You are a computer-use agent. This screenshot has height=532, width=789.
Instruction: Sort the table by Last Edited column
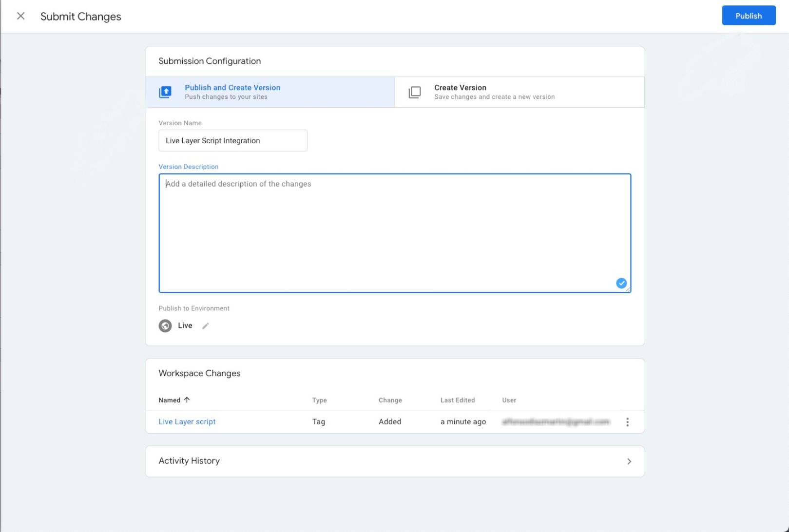tap(457, 400)
